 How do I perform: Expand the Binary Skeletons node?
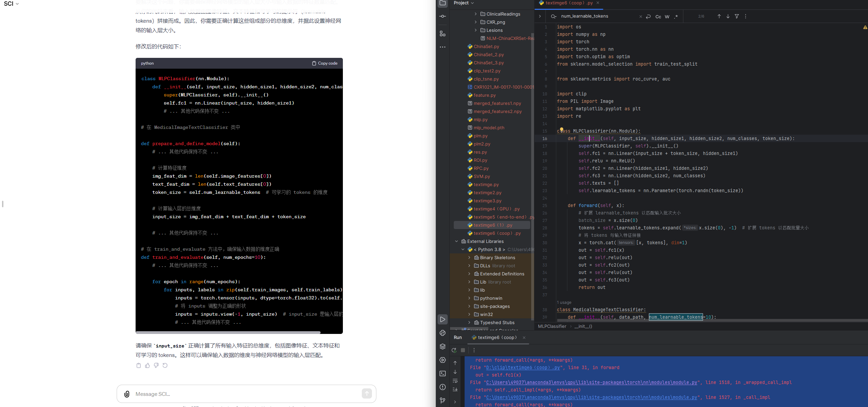coord(469,257)
